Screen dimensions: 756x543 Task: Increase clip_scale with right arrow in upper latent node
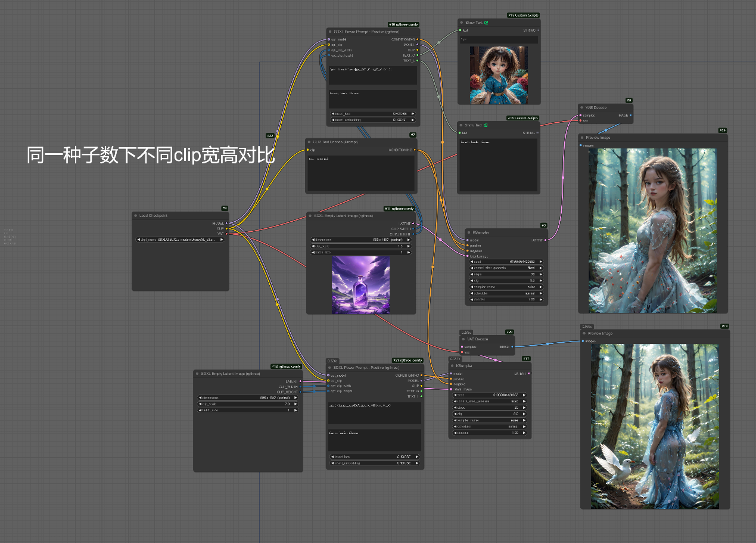click(x=410, y=246)
